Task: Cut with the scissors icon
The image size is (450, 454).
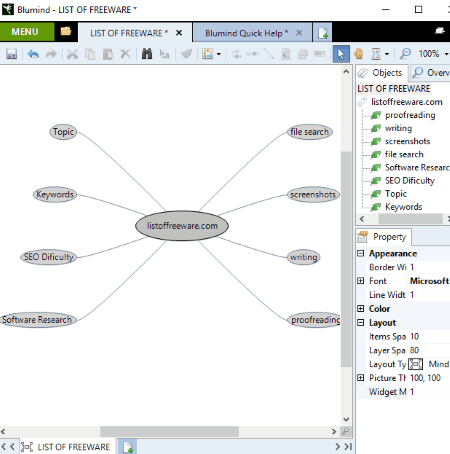Action: point(72,54)
